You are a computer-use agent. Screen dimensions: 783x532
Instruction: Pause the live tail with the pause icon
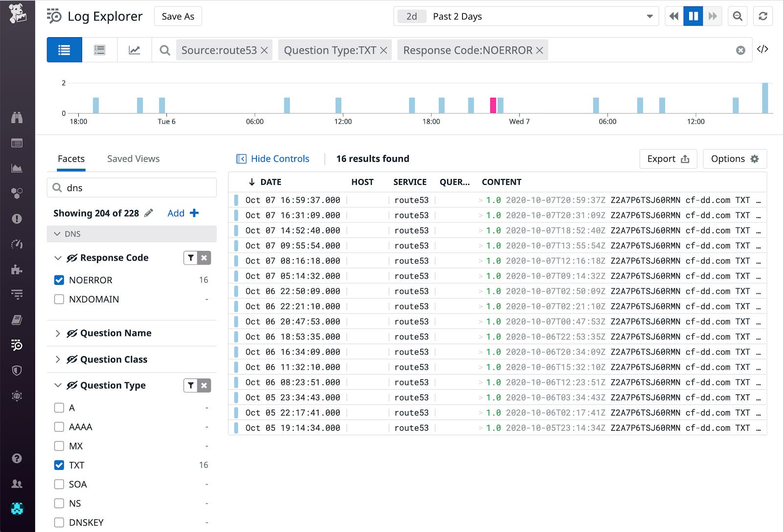pos(692,16)
